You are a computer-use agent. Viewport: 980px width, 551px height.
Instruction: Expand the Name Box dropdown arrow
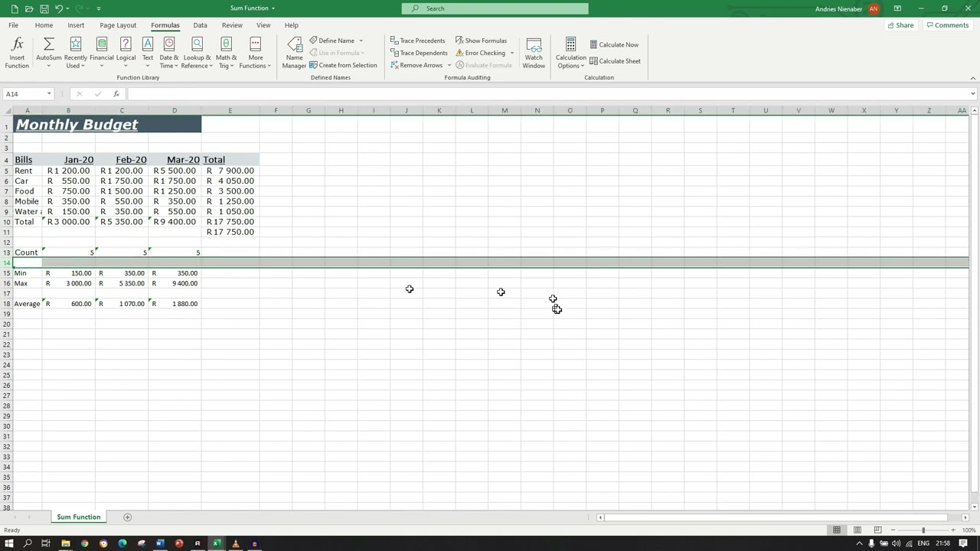(x=49, y=94)
